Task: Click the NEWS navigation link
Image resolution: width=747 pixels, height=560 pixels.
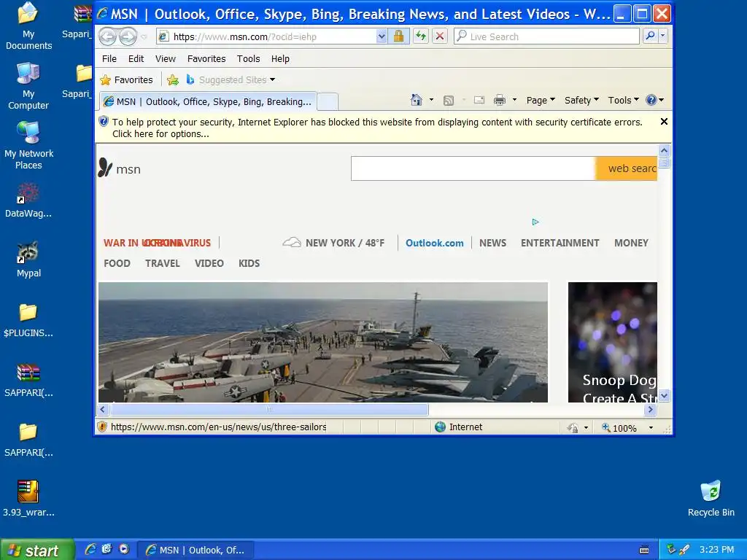Action: 492,243
